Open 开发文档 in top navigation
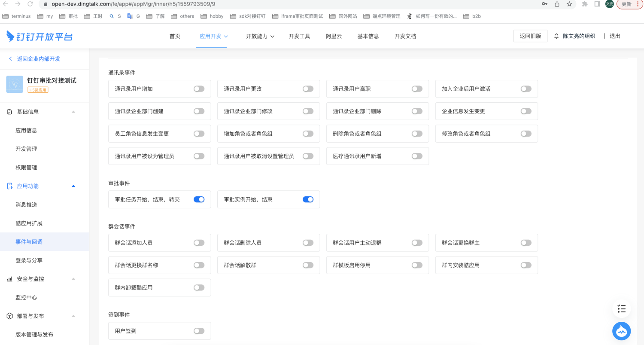Viewport: 644px width, 345px height. 405,36
